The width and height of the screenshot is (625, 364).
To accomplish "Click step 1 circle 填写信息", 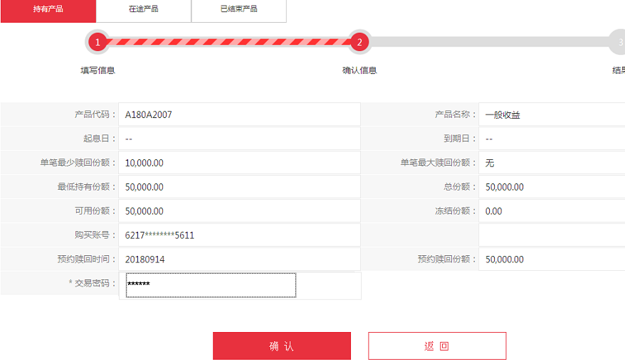I will tap(98, 42).
